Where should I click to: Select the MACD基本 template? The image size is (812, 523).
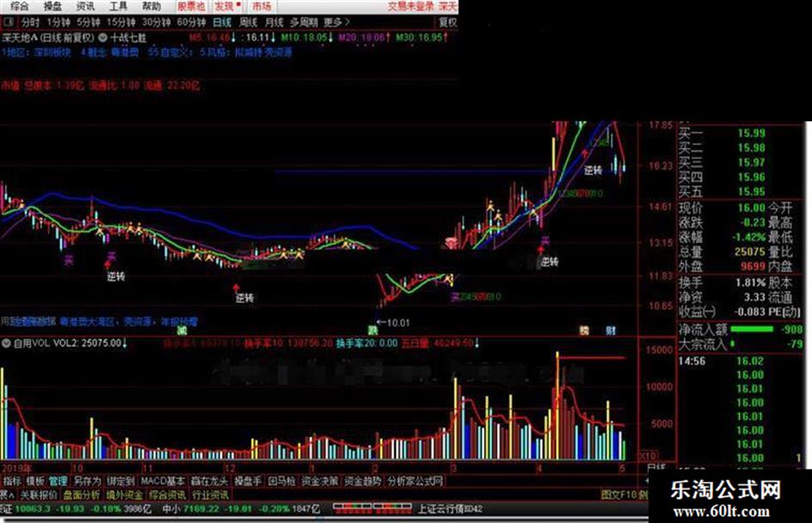pyautogui.click(x=162, y=481)
